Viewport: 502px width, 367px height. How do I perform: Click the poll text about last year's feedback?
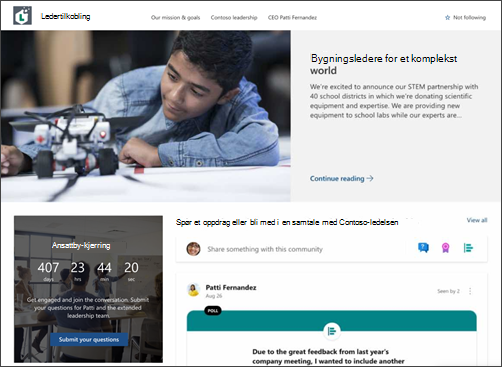(328, 356)
